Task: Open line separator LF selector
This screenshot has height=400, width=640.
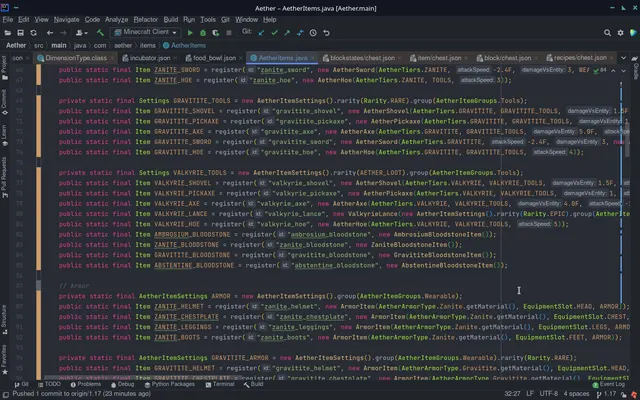Action: click(530, 394)
